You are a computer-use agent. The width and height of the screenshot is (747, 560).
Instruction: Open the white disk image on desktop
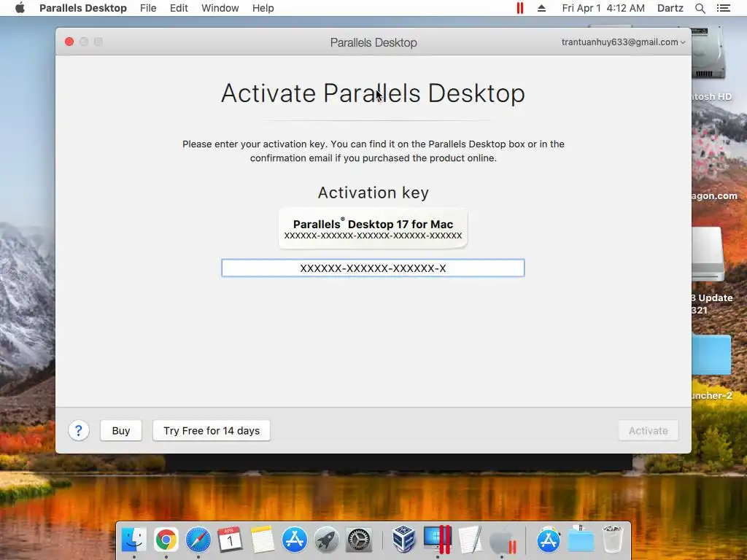[x=708, y=254]
